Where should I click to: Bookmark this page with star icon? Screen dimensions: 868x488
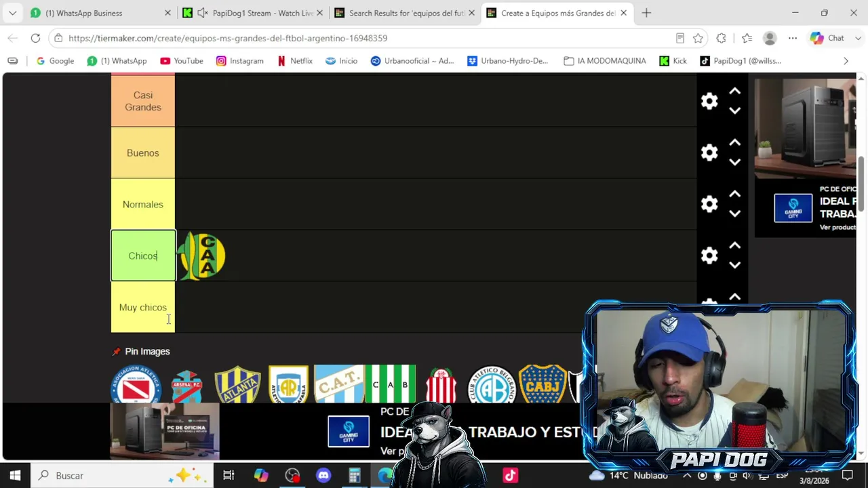[698, 38]
